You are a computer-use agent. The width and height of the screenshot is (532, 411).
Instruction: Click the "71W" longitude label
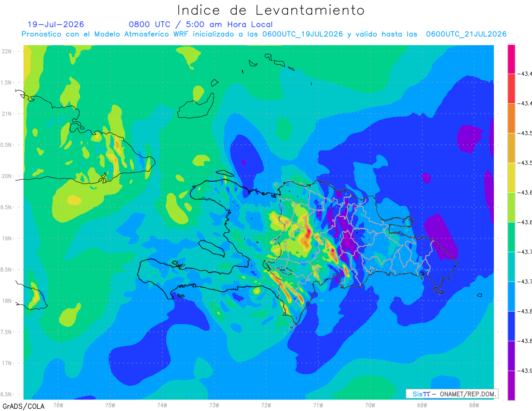pos(318,405)
